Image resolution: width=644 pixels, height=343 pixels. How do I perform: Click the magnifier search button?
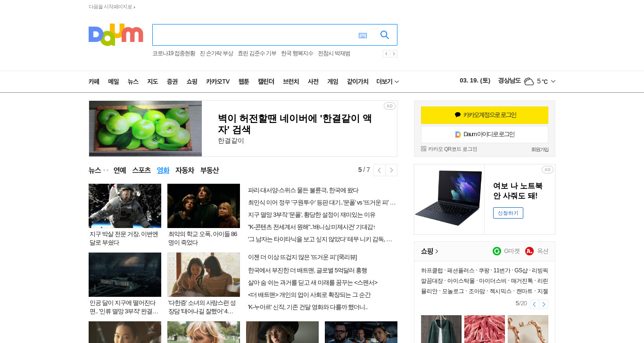coord(385,35)
